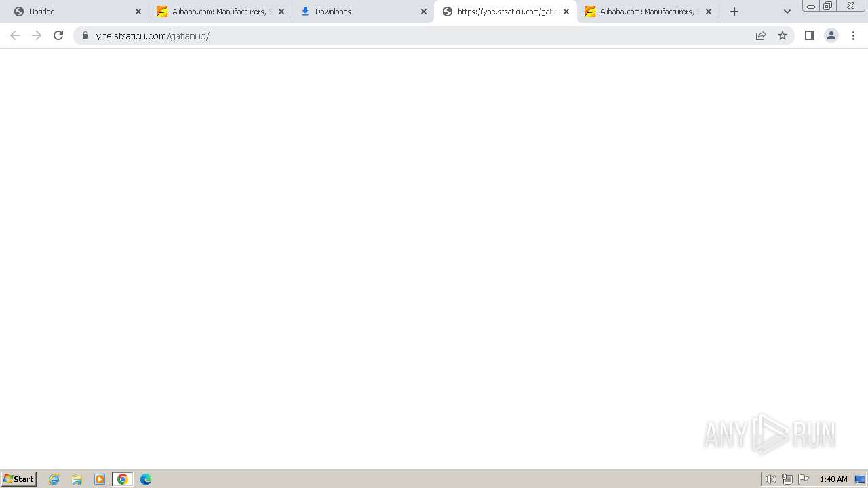This screenshot has height=488, width=868.
Task: View site information lock icon
Action: click(85, 35)
